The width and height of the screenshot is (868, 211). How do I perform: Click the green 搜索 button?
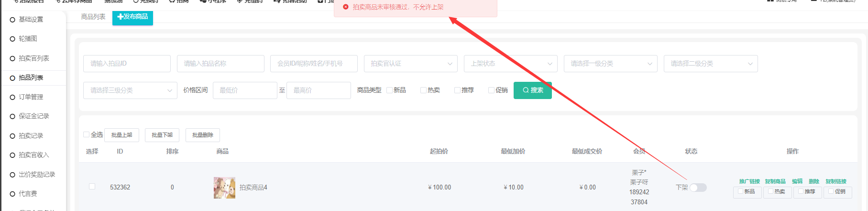pos(533,90)
